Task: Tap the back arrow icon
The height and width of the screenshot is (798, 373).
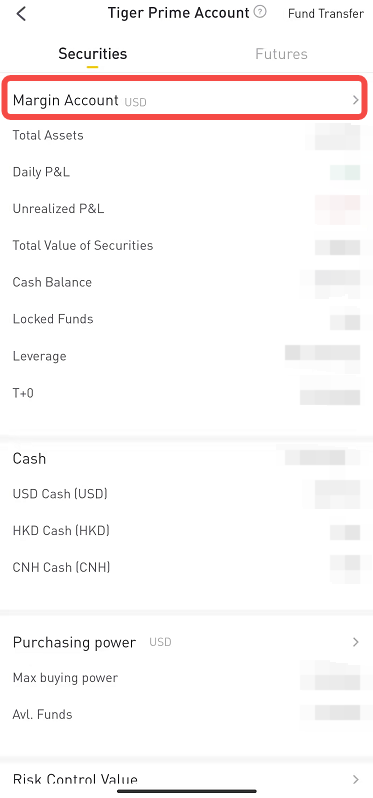Action: 21,14
